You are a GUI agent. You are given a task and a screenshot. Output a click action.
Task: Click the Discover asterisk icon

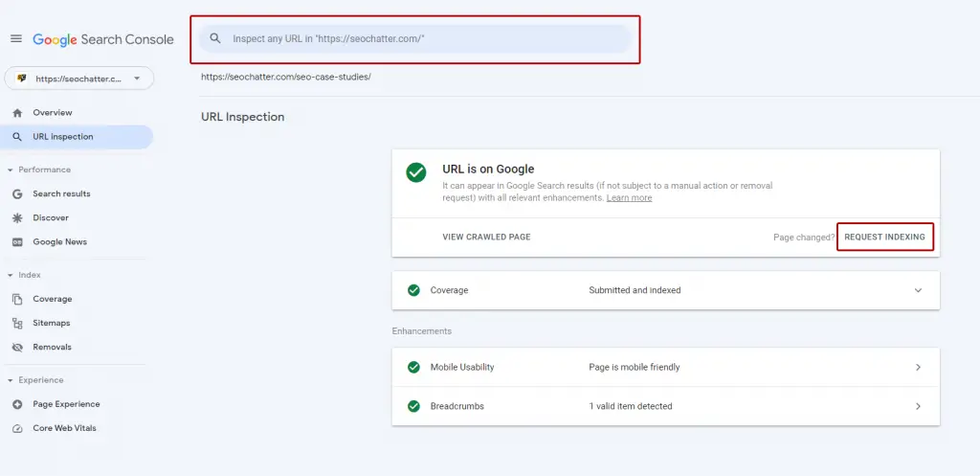point(17,218)
